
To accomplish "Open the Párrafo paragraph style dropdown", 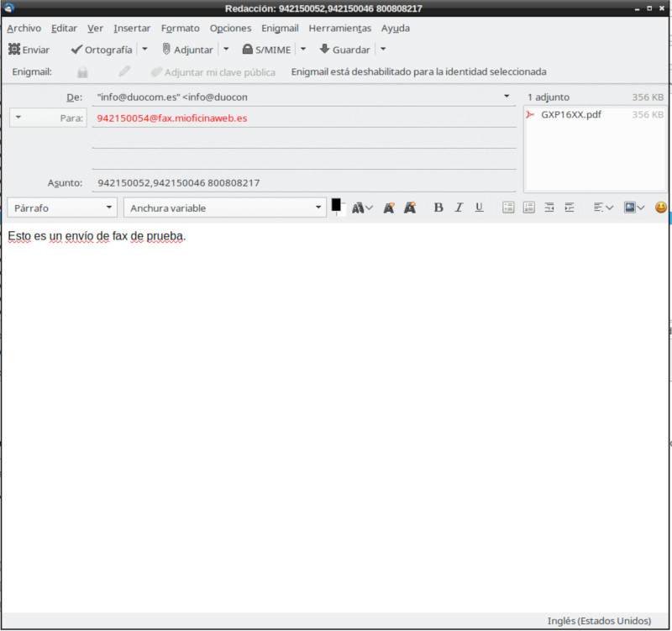I will pyautogui.click(x=62, y=208).
